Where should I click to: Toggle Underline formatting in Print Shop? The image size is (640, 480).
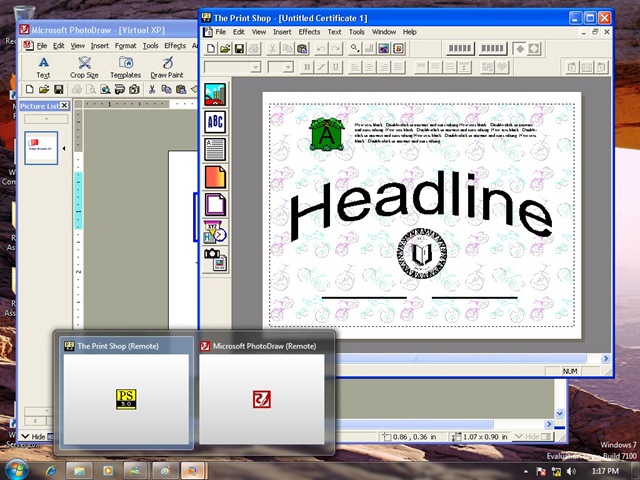pos(336,67)
